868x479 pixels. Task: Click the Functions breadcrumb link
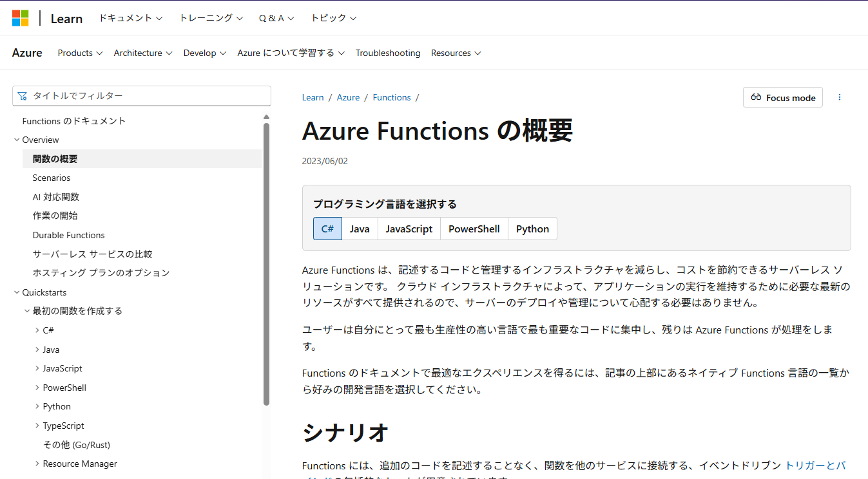pyautogui.click(x=391, y=97)
